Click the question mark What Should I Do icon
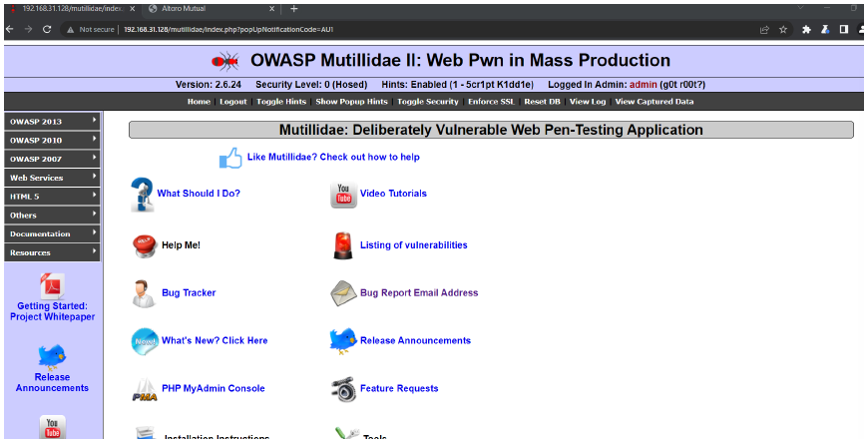Screen dimensions: 868x443 143,195
